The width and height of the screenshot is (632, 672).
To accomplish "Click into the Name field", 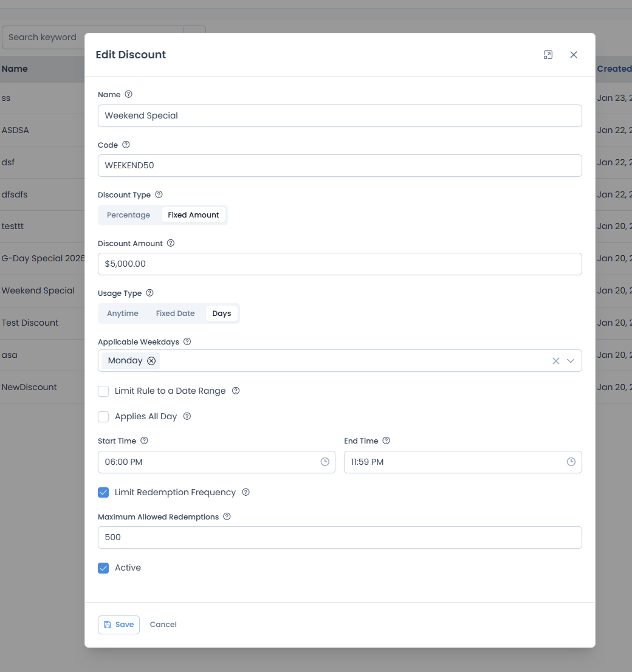I will [x=340, y=115].
